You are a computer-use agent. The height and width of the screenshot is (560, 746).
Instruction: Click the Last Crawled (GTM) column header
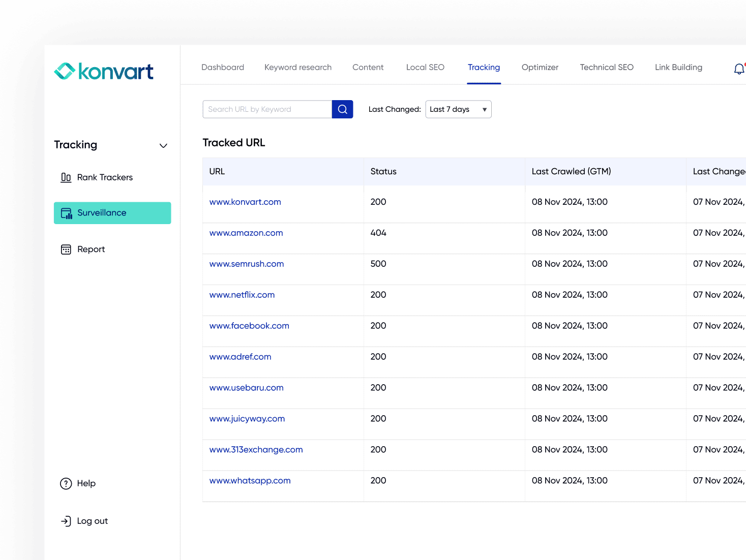571,171
